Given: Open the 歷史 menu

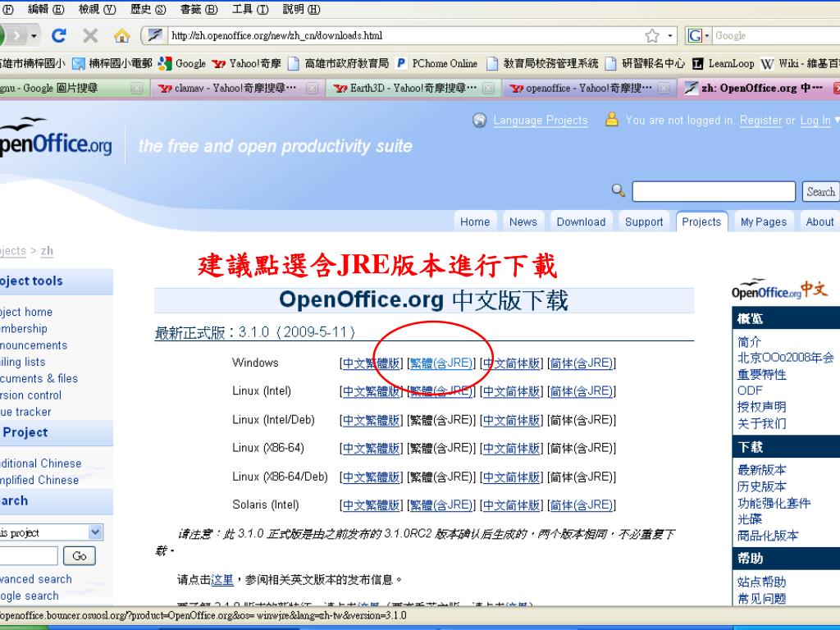Looking at the screenshot, I should tap(148, 9).
